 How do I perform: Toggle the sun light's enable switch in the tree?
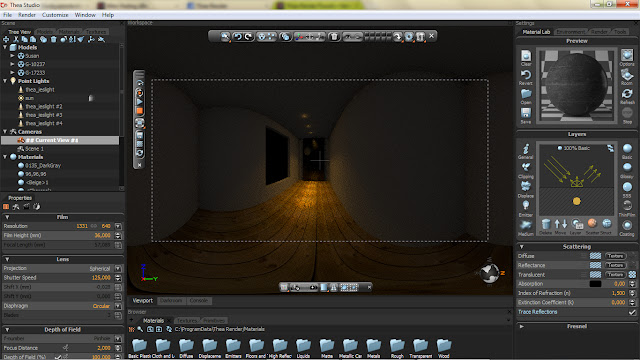point(91,98)
